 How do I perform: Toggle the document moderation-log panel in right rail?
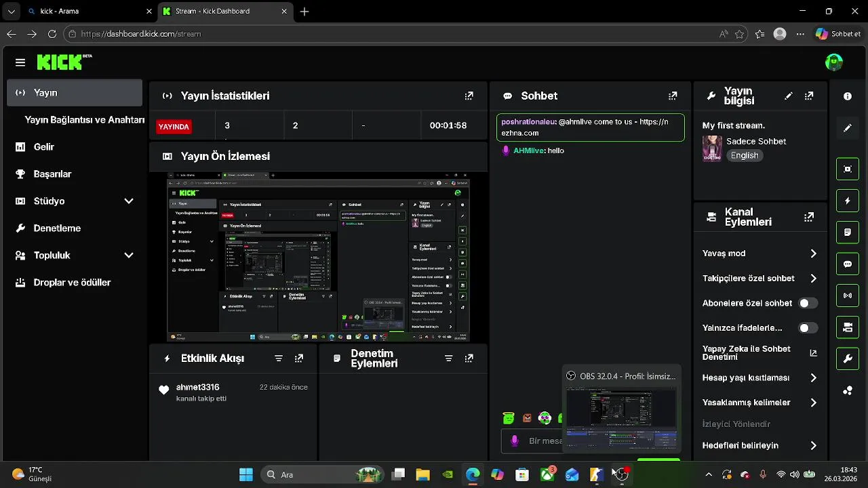coord(848,232)
